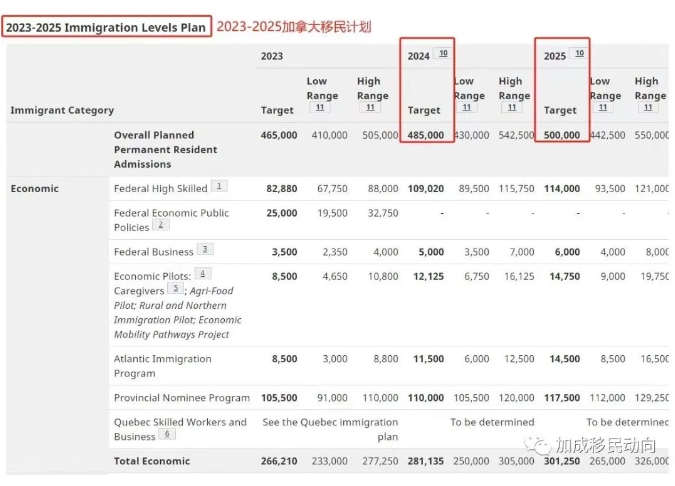Image resolution: width=675 pixels, height=486 pixels.
Task: Select the '89,500' Federal High Skilled cell
Action: click(x=474, y=189)
